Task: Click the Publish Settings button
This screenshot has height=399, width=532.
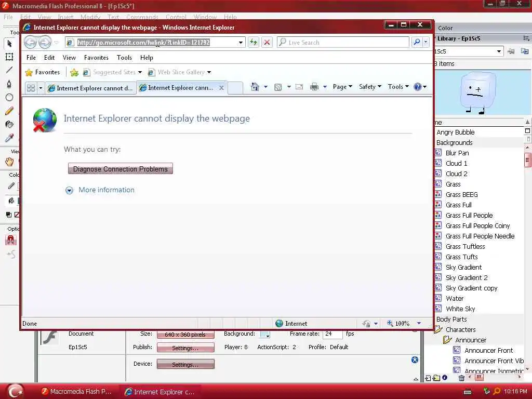Action: [185, 348]
